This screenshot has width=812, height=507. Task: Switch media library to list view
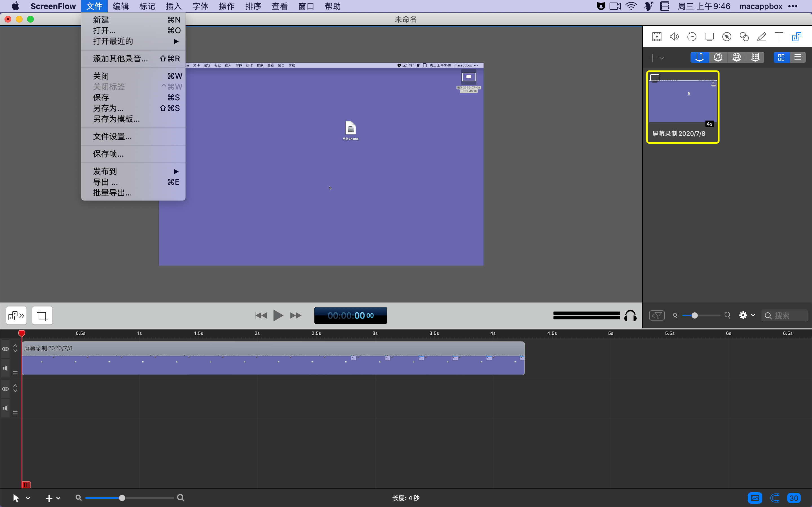pyautogui.click(x=798, y=57)
